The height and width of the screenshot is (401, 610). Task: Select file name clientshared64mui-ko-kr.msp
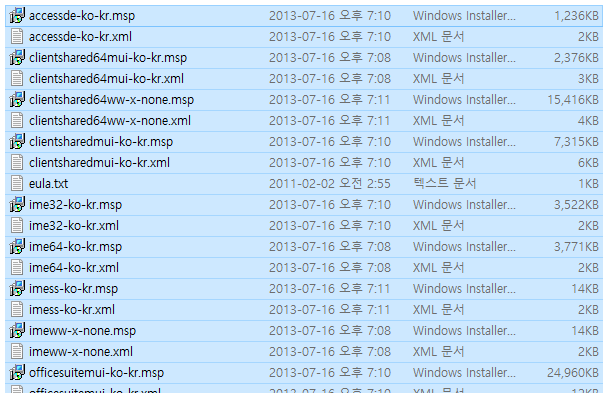point(108,58)
